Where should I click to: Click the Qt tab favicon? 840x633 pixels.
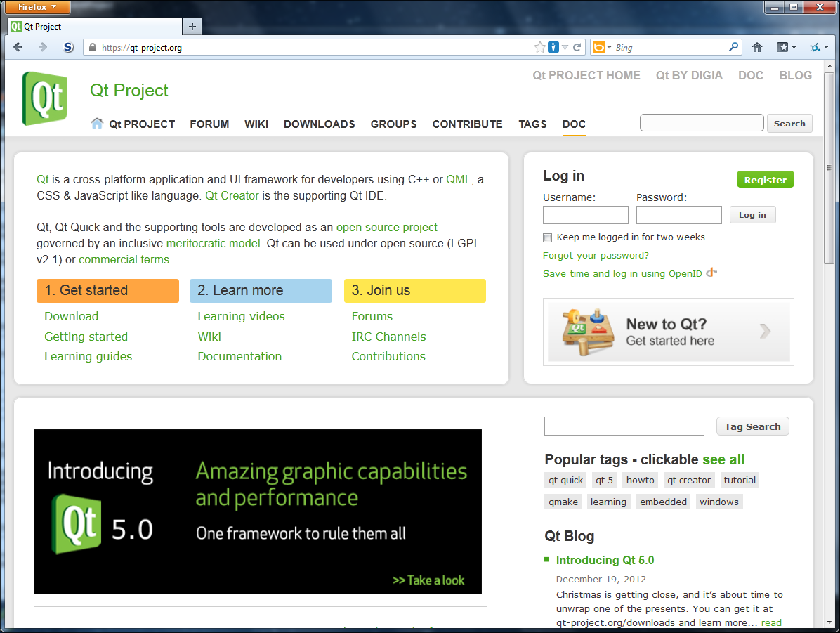[16, 26]
